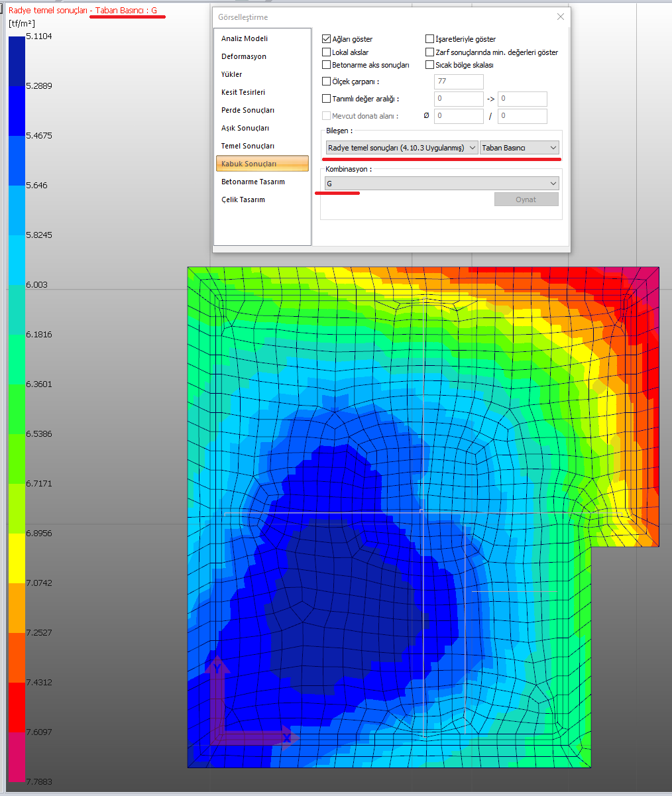Screen dimensions: 672x796
Task: Open the Deformasyon category
Action: 244,56
